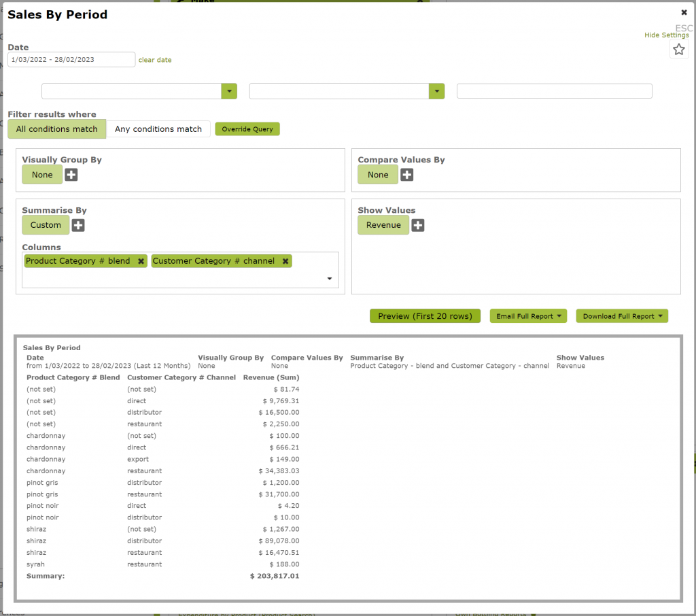Click the Custom Summarise By button

tap(46, 225)
